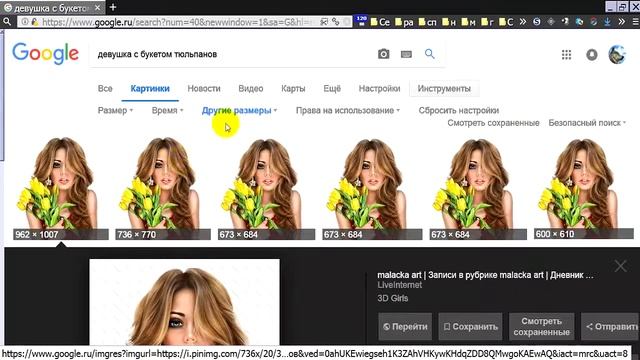Click 'Сбросить настройки' link
The image size is (640, 360).
pos(458,111)
